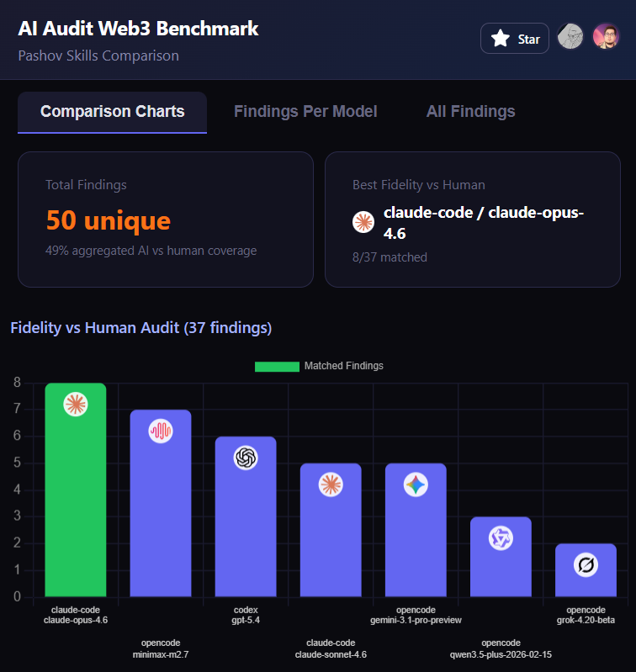Click '49% aggregated AI vs human coverage'
Screen dimensions: 636x672
pyautogui.click(x=151, y=251)
